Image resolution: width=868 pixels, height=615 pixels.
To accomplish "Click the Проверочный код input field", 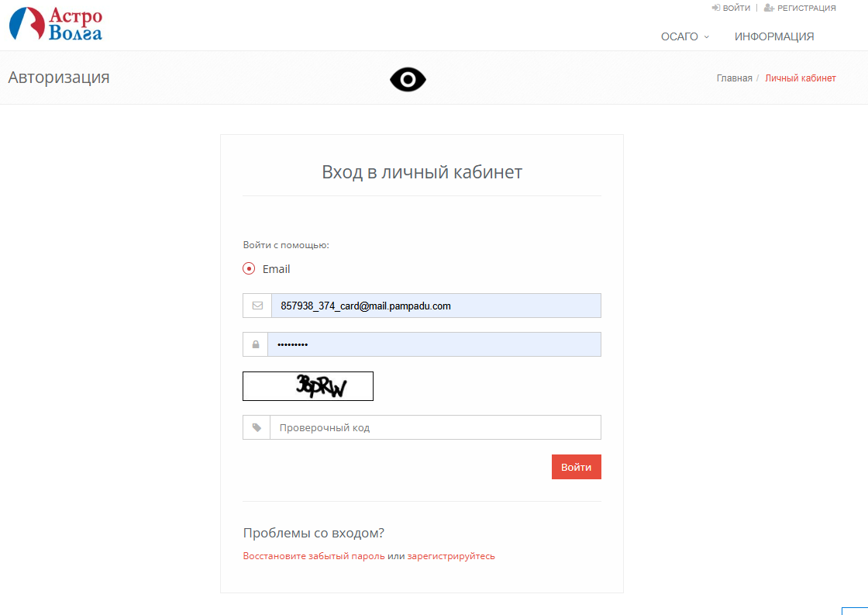I will (435, 427).
